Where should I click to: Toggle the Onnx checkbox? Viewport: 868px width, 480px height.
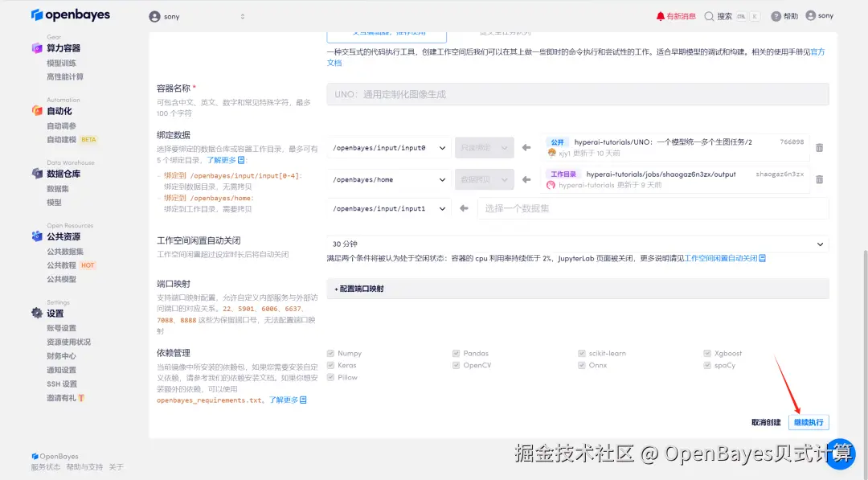[582, 365]
